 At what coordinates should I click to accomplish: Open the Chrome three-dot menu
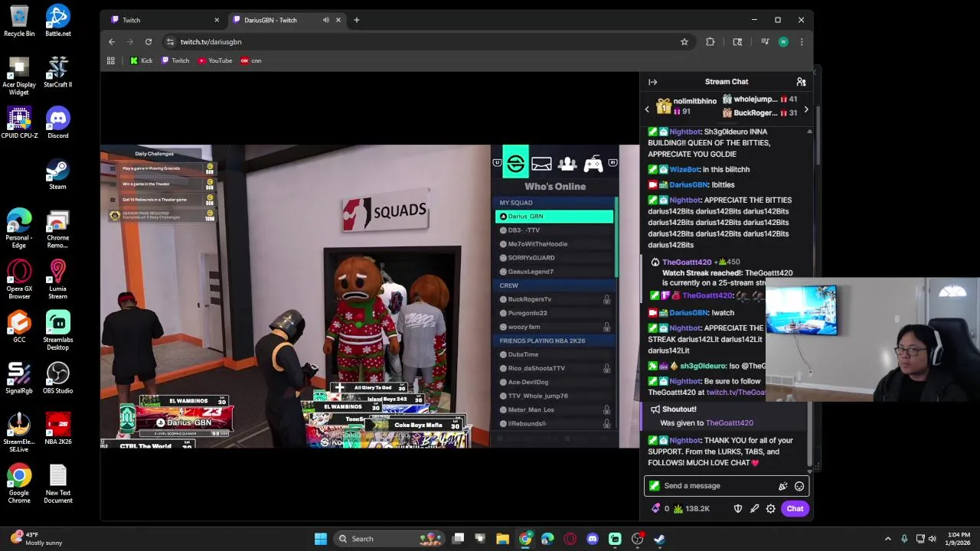pyautogui.click(x=802, y=42)
